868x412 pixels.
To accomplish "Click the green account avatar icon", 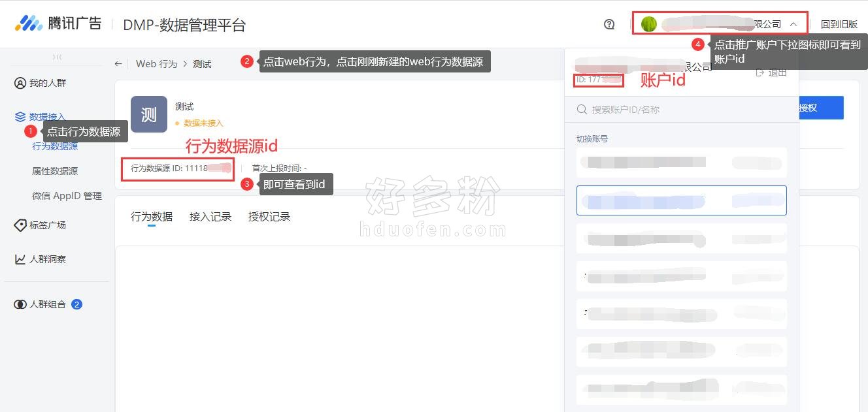I will pyautogui.click(x=648, y=24).
